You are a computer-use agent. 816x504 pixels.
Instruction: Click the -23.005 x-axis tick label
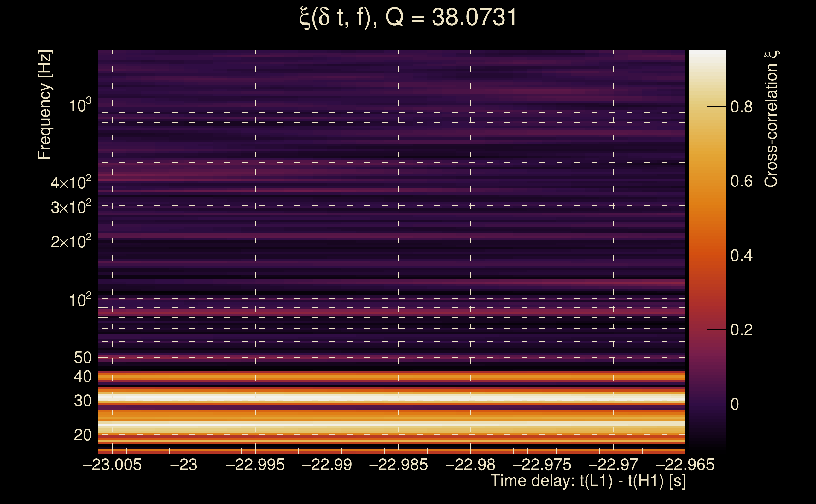coord(112,465)
